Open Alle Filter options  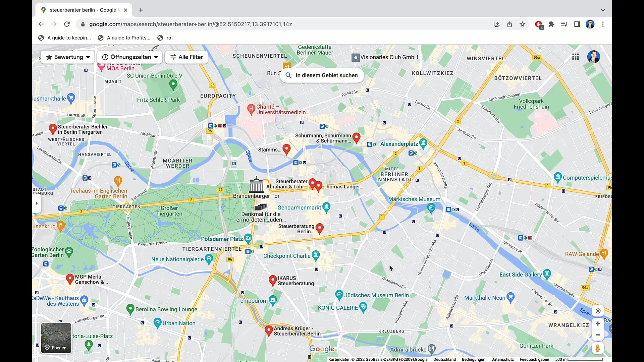(x=186, y=57)
